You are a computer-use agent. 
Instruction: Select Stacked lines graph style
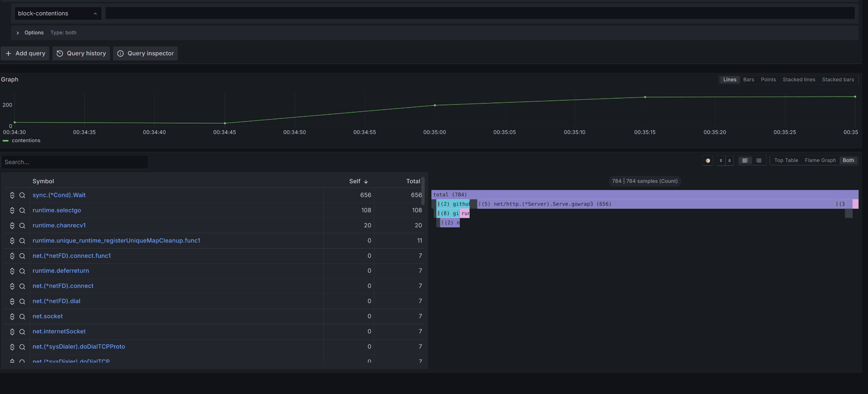798,80
